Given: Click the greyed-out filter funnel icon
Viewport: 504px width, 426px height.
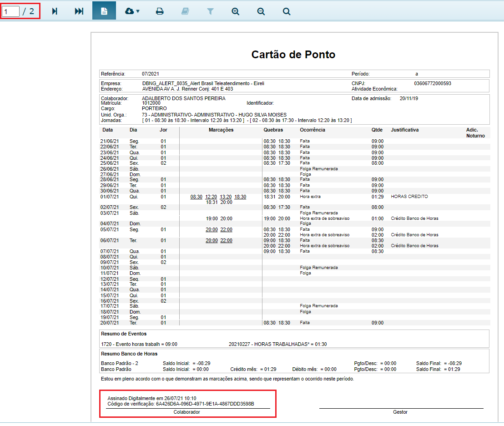Looking at the screenshot, I should 210,11.
